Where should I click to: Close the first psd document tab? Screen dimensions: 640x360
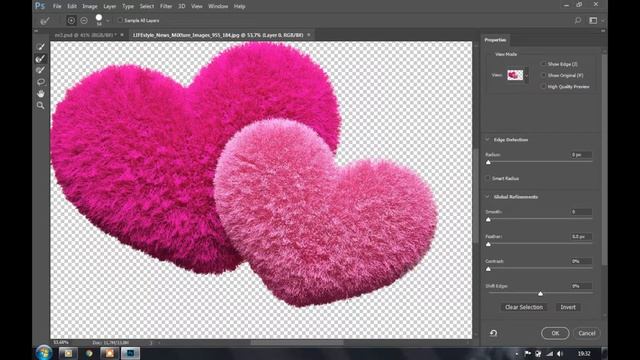122,35
